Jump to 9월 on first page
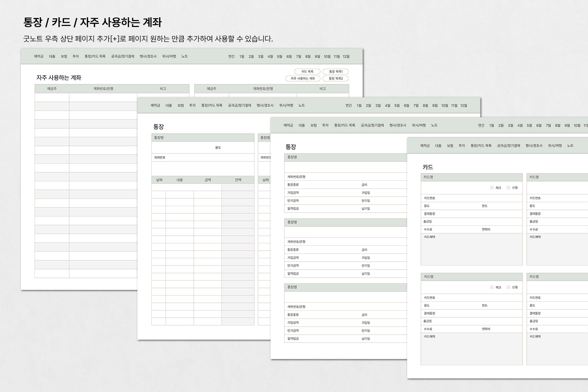Viewport: 588px width, 392px height. click(x=318, y=57)
